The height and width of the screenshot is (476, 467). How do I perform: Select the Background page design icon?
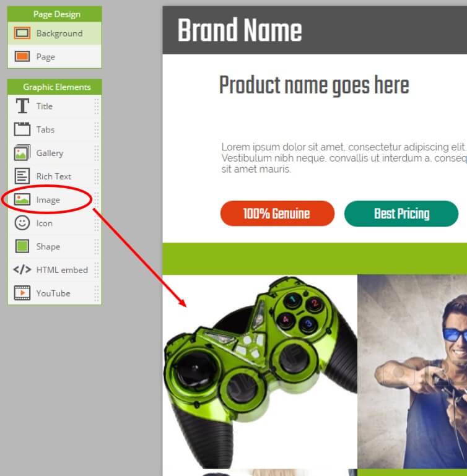click(22, 33)
